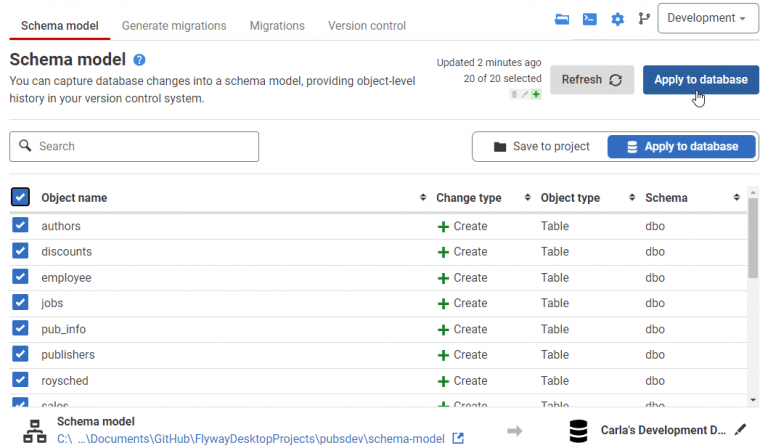Open schema-model folder external link icon

pyautogui.click(x=458, y=438)
